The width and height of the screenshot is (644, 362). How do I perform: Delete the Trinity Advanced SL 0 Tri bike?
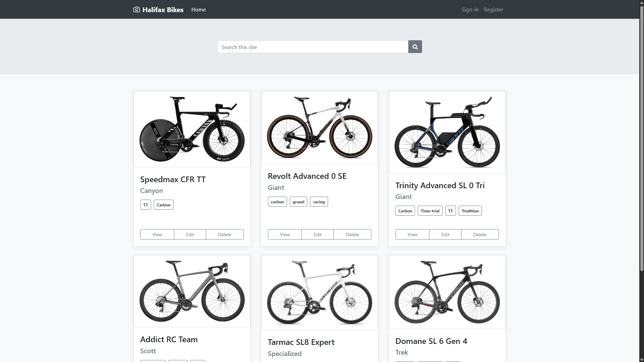tap(479, 234)
